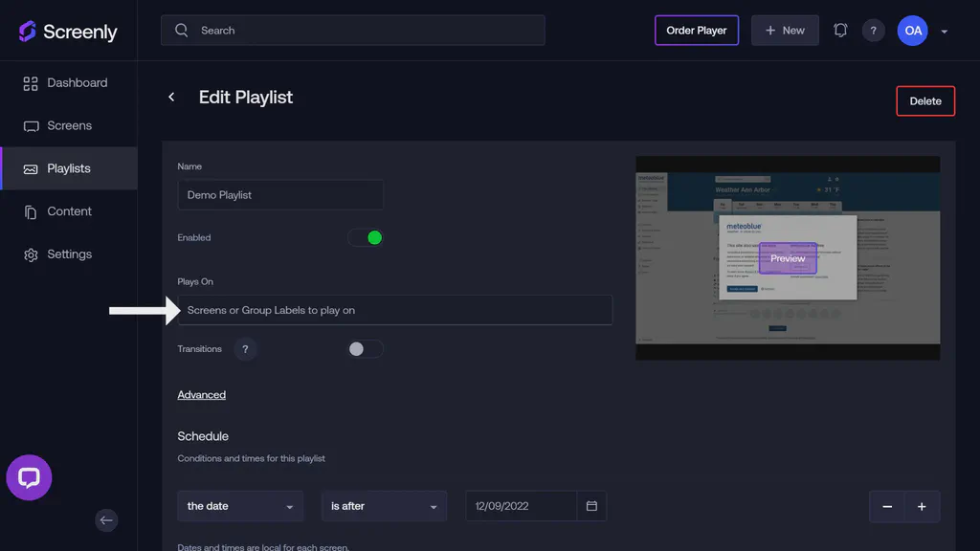Enable the Transitions toggle
This screenshot has height=551, width=980.
click(x=365, y=348)
